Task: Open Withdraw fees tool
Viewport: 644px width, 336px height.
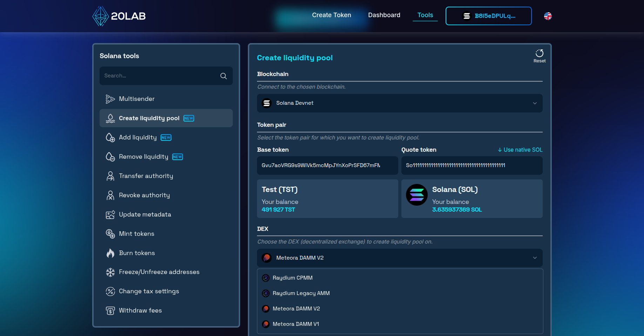Action: click(x=166, y=311)
